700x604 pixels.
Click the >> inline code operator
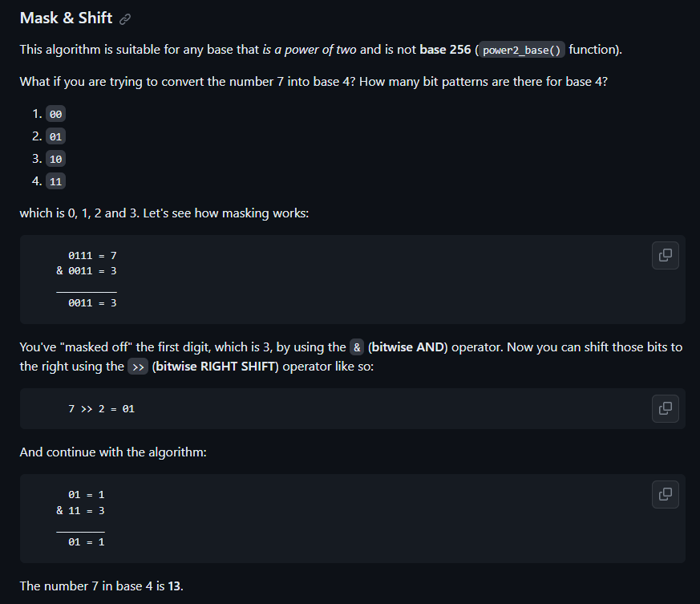(138, 367)
